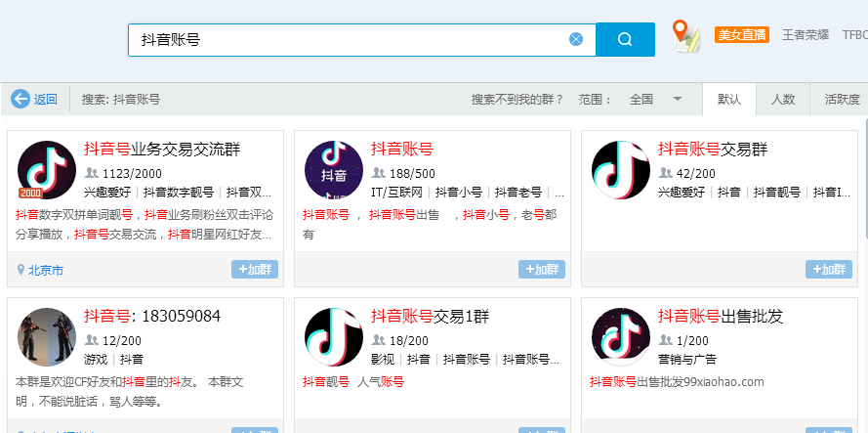The image size is (868, 433).
Task: Open the 北京市 location link
Action: pos(45,271)
